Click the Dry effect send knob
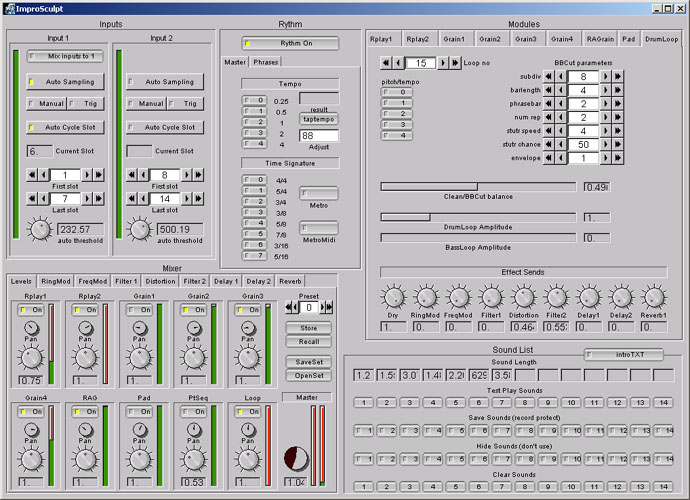The width and height of the screenshot is (690, 500). tap(393, 297)
